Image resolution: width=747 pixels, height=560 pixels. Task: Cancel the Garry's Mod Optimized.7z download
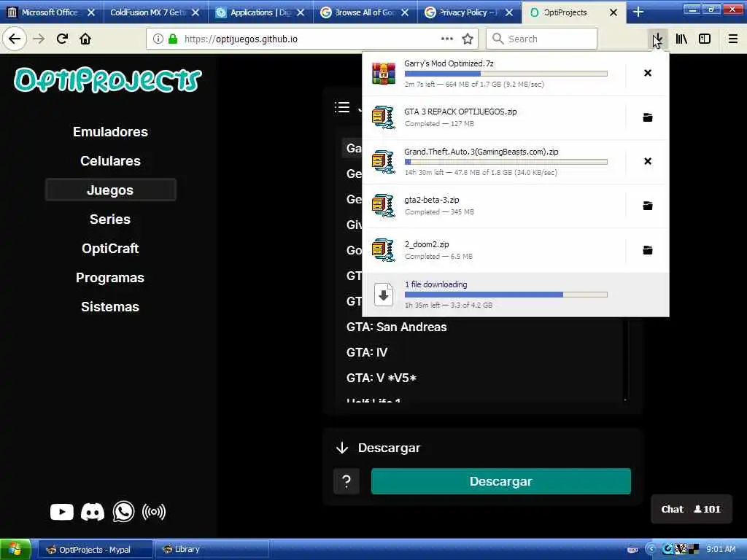click(648, 73)
